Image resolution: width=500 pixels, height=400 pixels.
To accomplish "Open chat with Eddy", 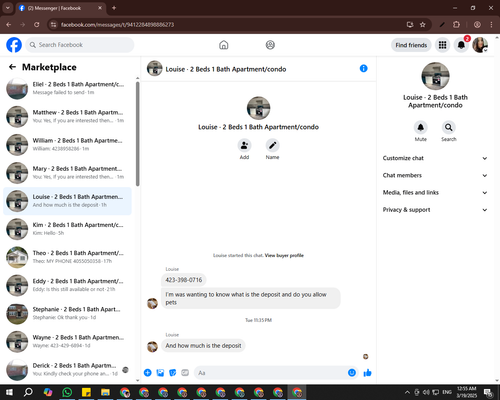I will pyautogui.click(x=68, y=285).
